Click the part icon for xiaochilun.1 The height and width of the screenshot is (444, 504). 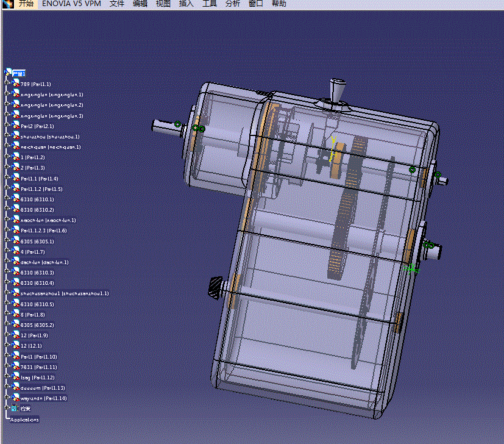coord(15,220)
